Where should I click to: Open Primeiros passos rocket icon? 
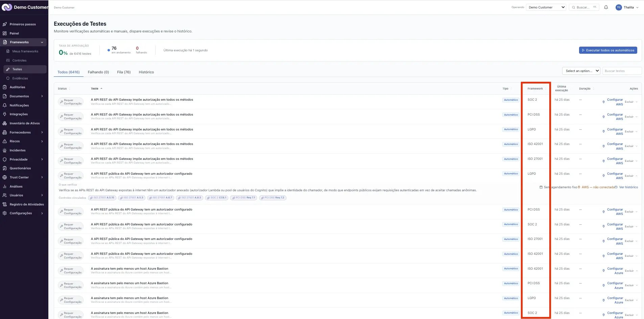tap(5, 24)
